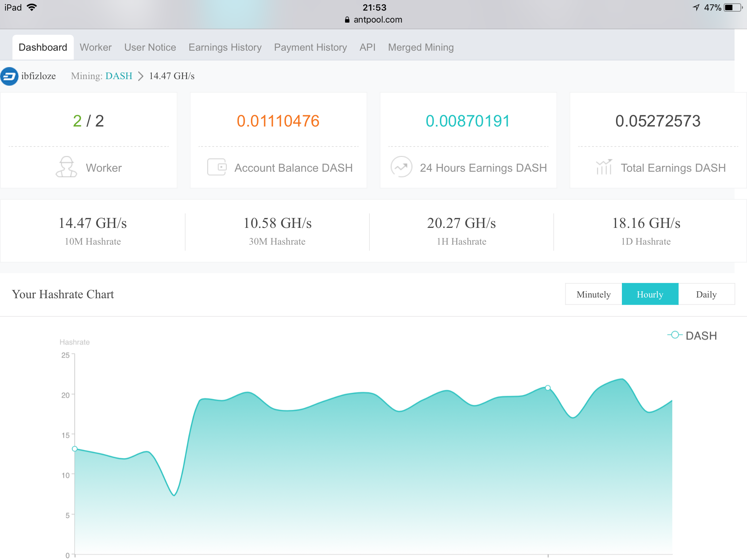Tap the location arrow in the status bar
Image resolution: width=747 pixels, height=560 pixels.
[696, 7]
